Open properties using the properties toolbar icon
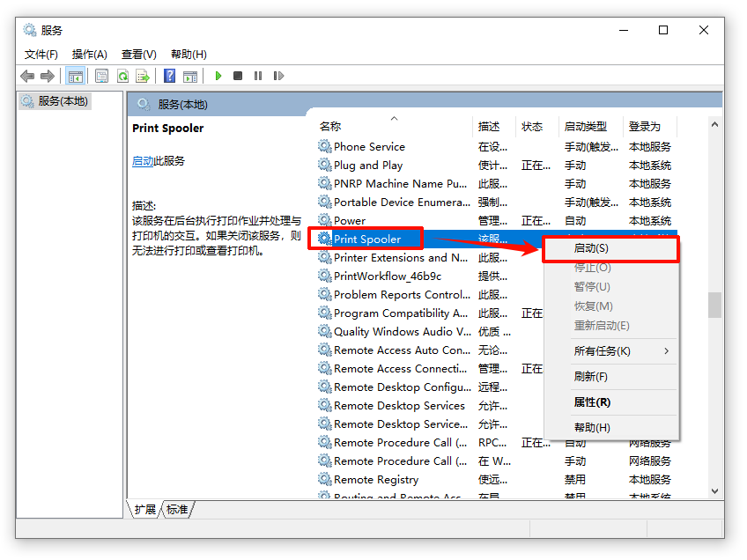This screenshot has width=747, height=560. (100, 76)
